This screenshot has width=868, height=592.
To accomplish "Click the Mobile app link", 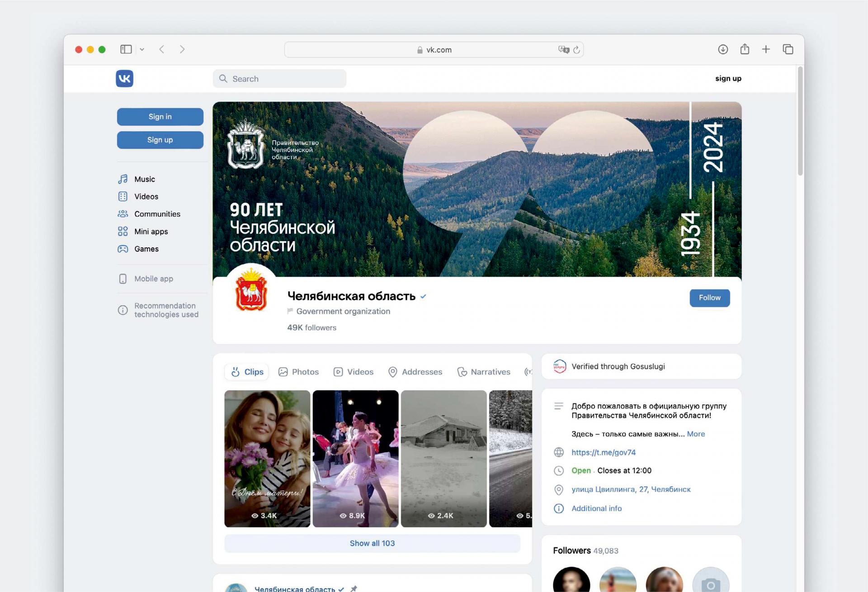I will 153,279.
